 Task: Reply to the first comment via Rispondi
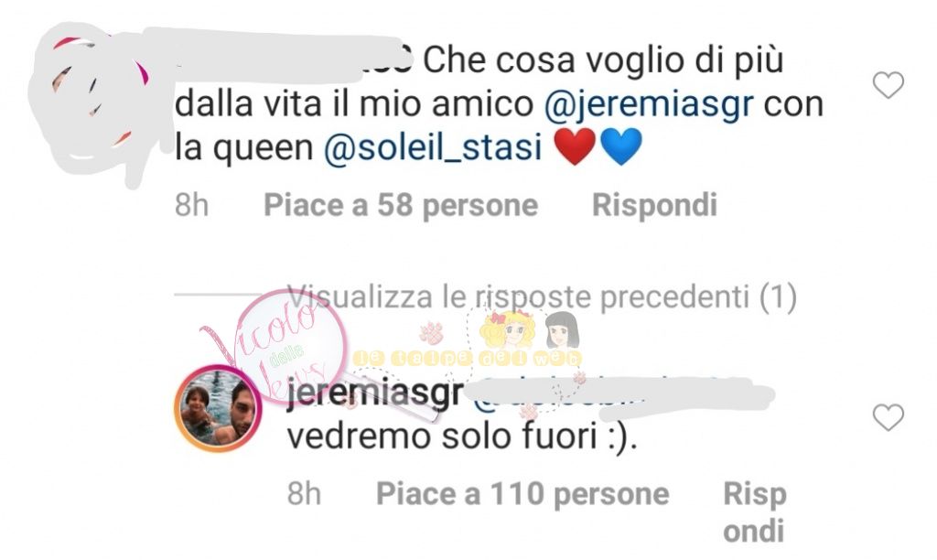point(654,205)
